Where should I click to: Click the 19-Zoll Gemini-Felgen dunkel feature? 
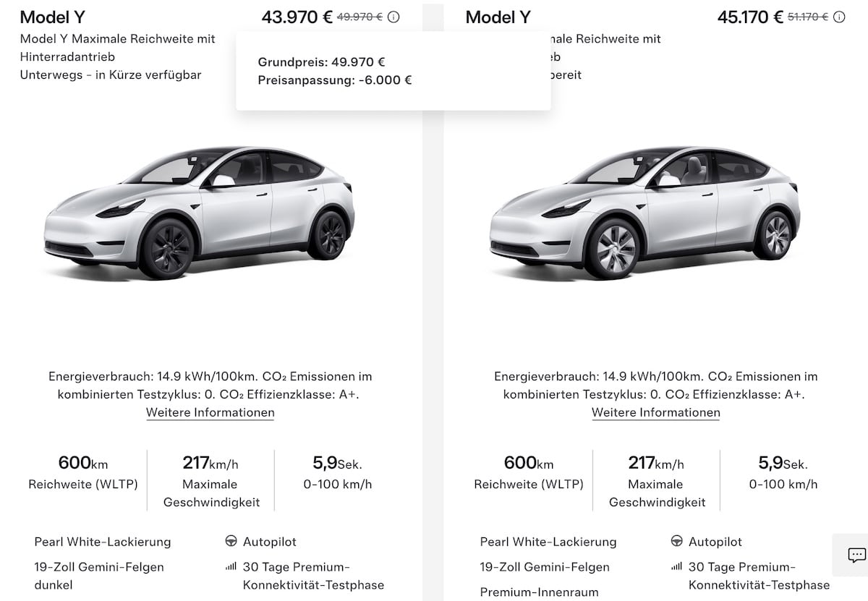click(x=99, y=576)
